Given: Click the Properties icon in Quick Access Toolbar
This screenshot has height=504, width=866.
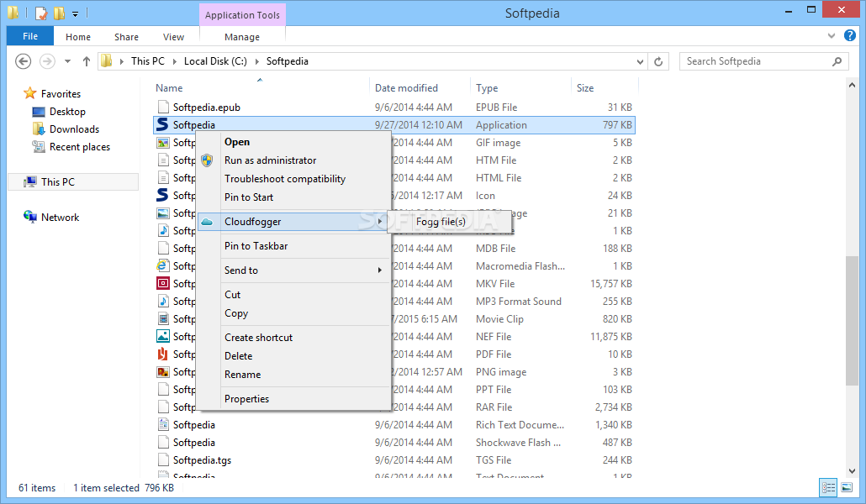Looking at the screenshot, I should click(41, 13).
